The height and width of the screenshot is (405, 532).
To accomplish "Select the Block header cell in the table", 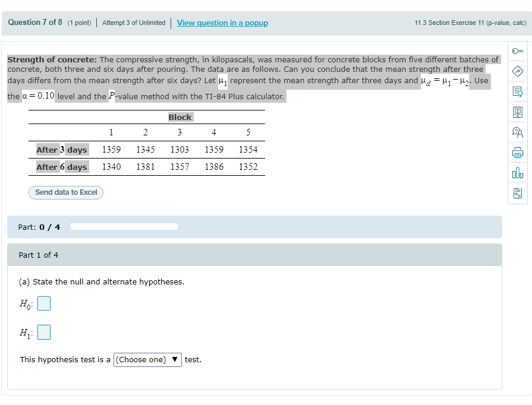I will pos(180,117).
